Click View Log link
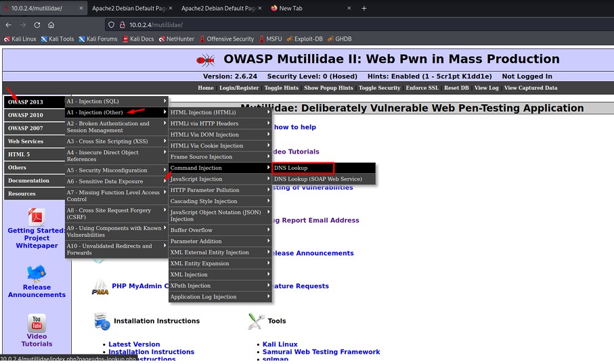The image size is (614, 364). point(486,88)
